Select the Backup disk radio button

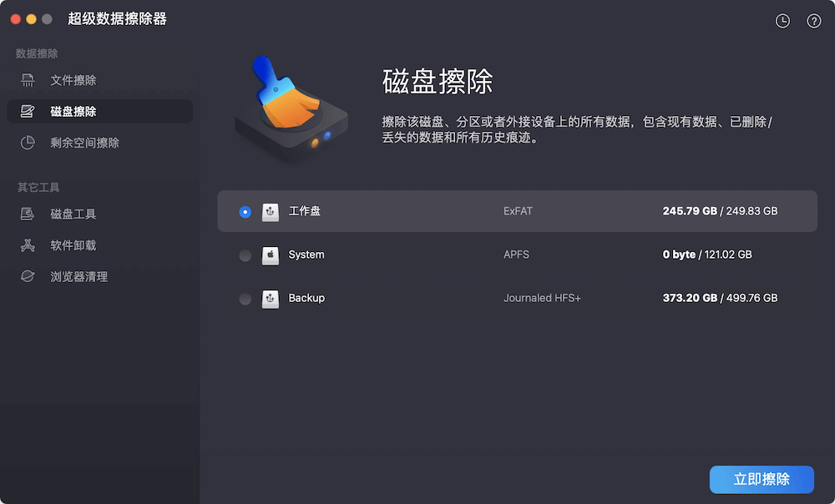(x=245, y=299)
